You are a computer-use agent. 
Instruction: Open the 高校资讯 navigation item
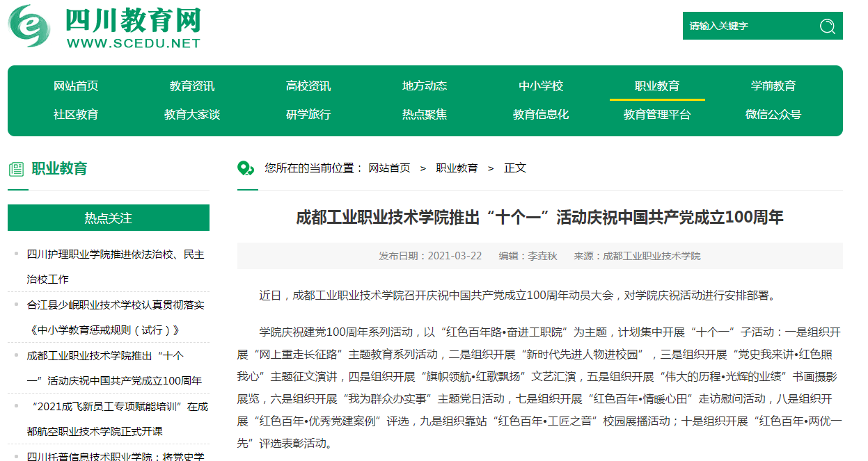[308, 86]
